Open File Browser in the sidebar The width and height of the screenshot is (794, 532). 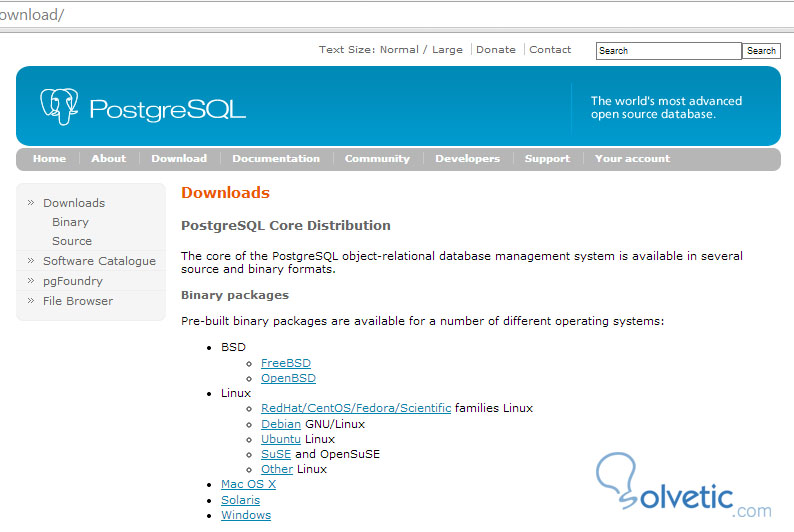[78, 301]
